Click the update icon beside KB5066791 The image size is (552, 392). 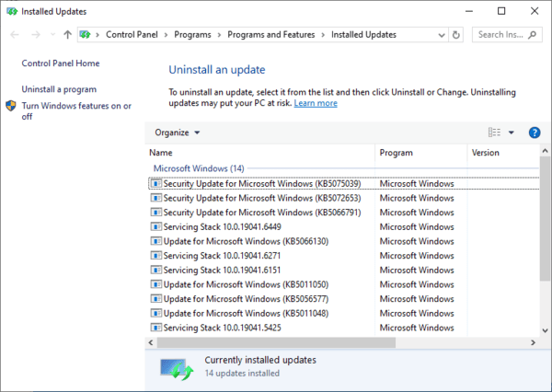pyautogui.click(x=156, y=212)
